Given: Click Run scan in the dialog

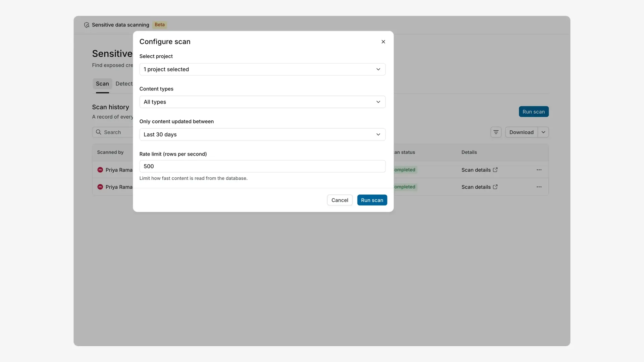Looking at the screenshot, I should pos(372,200).
